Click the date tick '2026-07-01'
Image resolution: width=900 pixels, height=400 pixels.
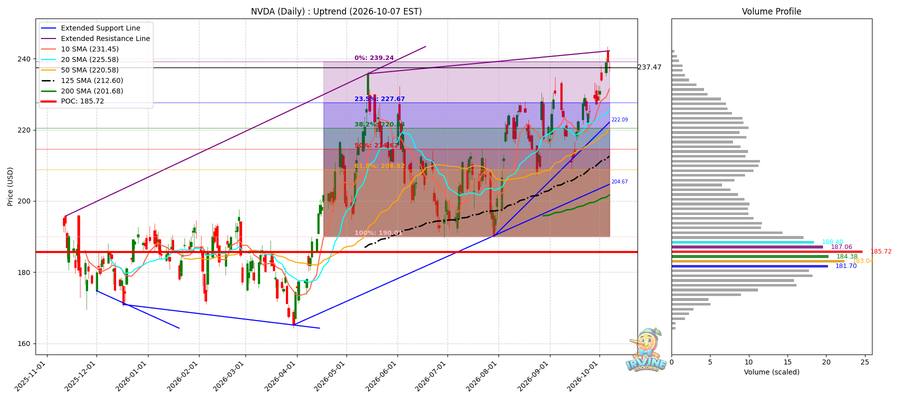(433, 376)
